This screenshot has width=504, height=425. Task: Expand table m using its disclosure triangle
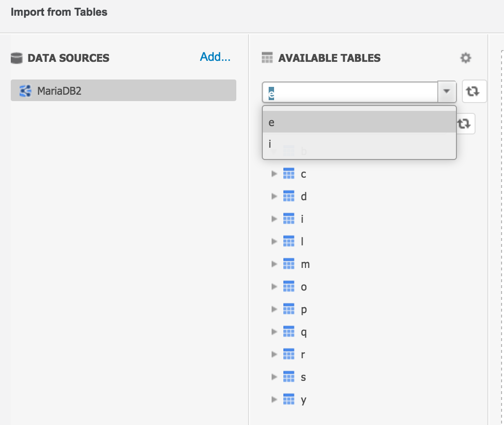coord(274,264)
